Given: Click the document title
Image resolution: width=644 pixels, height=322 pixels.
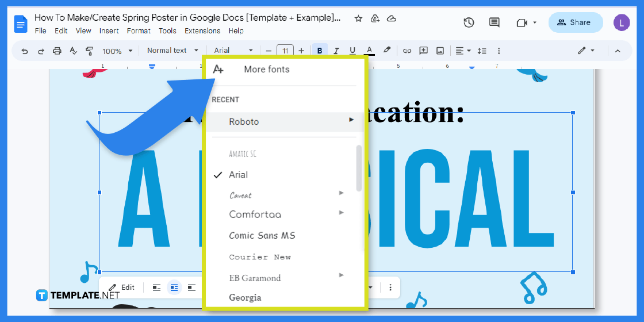Looking at the screenshot, I should [187, 18].
